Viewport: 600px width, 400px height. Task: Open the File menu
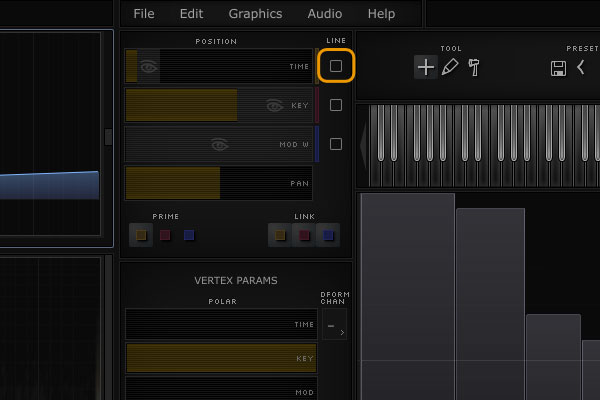point(144,14)
